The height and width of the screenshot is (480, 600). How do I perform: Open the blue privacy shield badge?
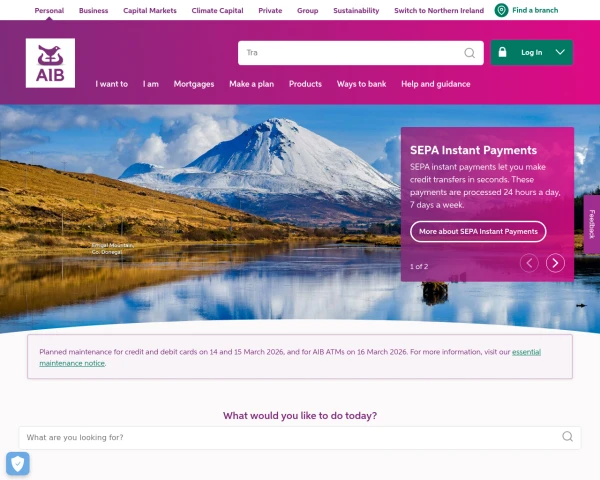[18, 464]
